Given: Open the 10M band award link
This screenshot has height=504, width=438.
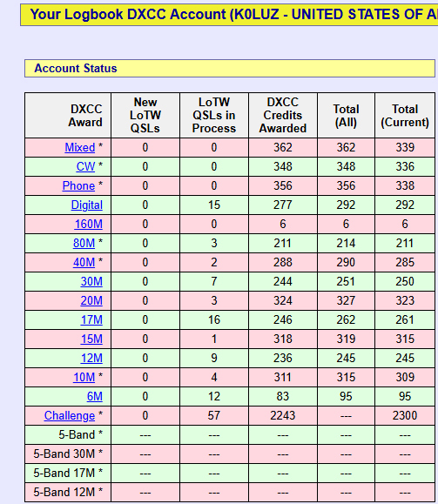Looking at the screenshot, I should click(x=84, y=378).
